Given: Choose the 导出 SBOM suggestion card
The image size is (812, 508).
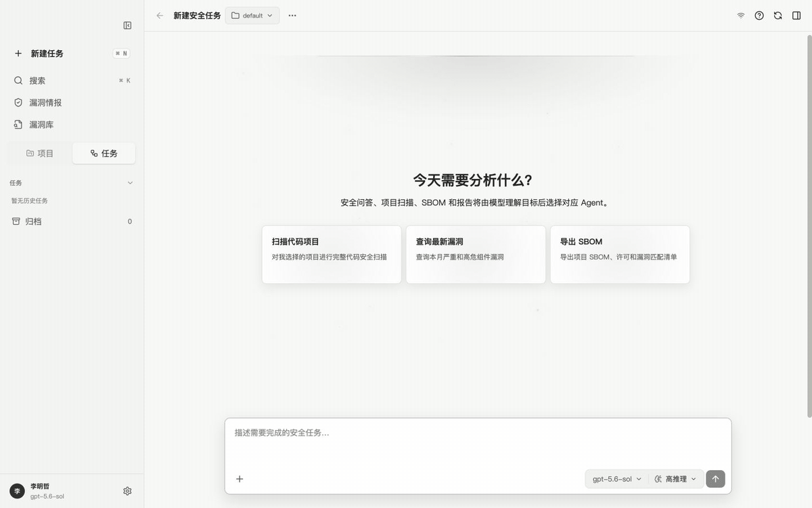Looking at the screenshot, I should point(620,255).
